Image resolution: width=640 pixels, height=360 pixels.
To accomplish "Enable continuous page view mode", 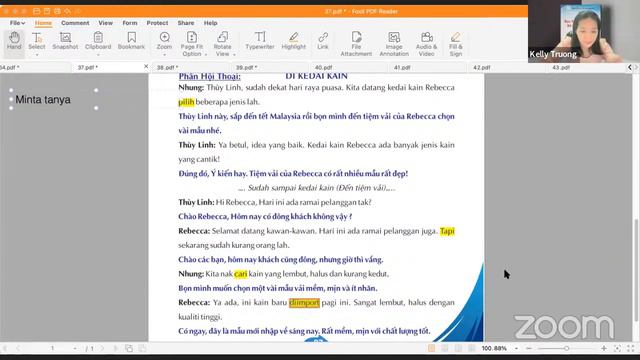I will pos(445,348).
